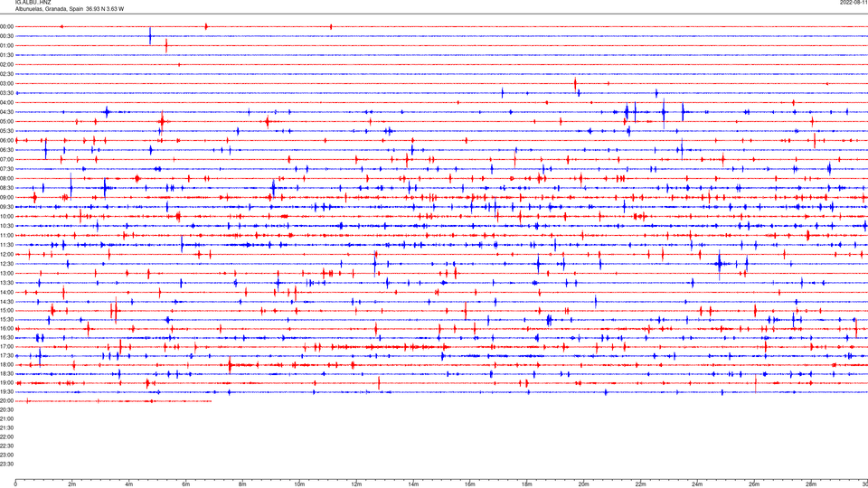Viewport: 868px width, 488px height.
Task: Click the '24m' tick label on the axis
Action: 697,484
